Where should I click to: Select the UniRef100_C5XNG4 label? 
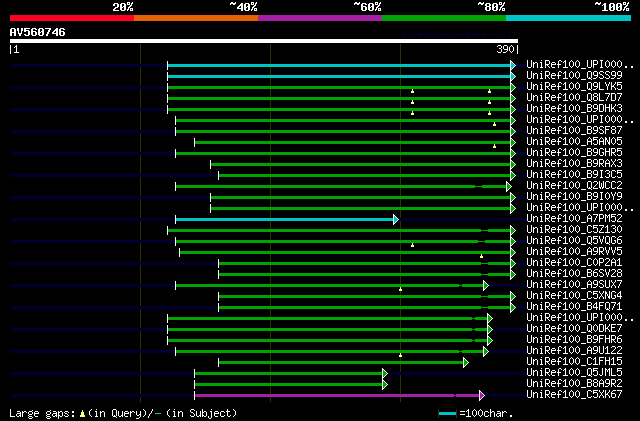coord(574,295)
